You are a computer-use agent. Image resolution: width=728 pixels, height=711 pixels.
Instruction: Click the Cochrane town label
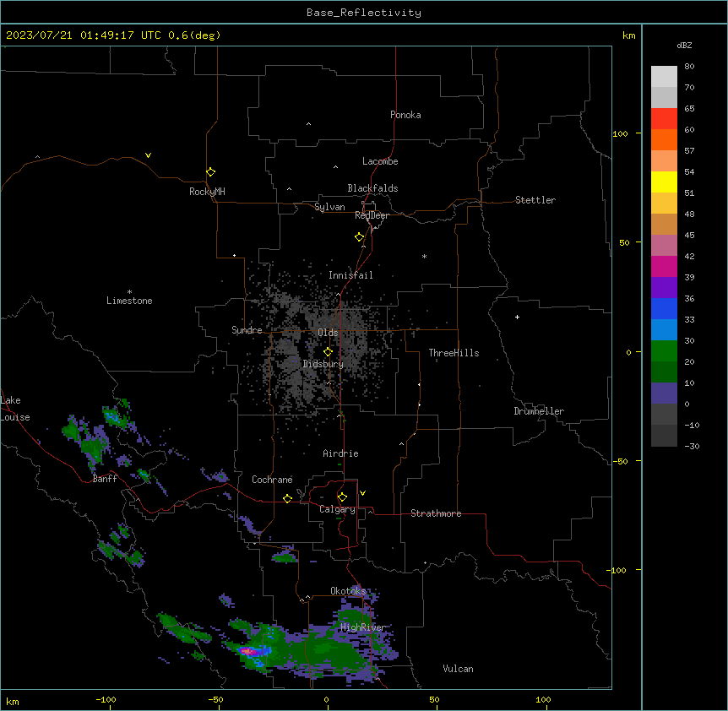pyautogui.click(x=272, y=480)
